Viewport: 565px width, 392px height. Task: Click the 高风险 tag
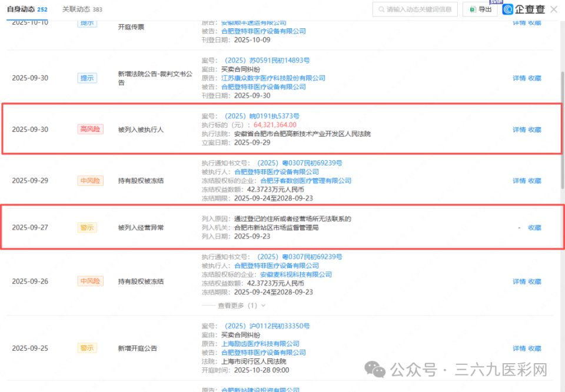91,129
